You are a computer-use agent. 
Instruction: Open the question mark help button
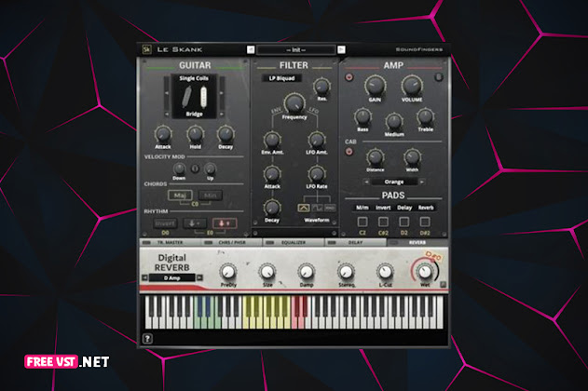pos(147,339)
